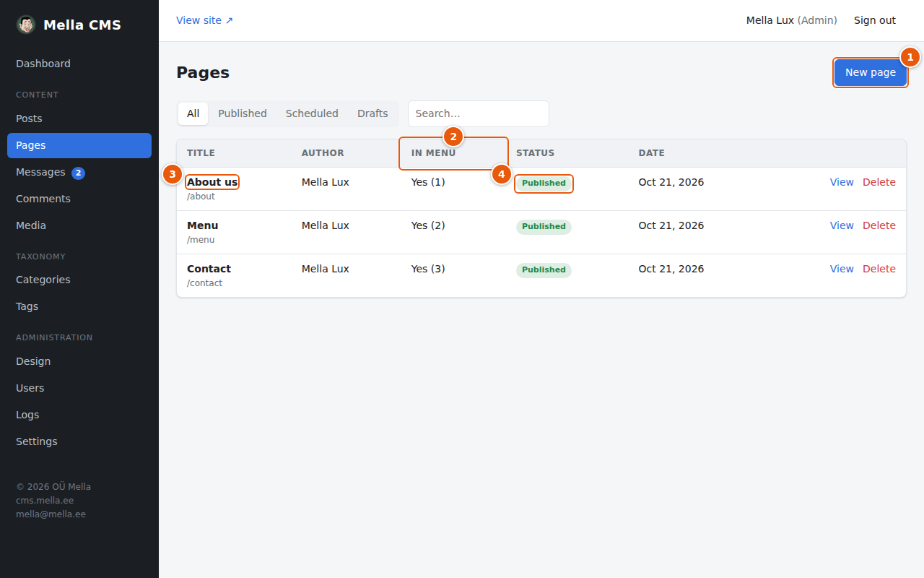
Task: Open the Menu page title
Action: [x=202, y=225]
